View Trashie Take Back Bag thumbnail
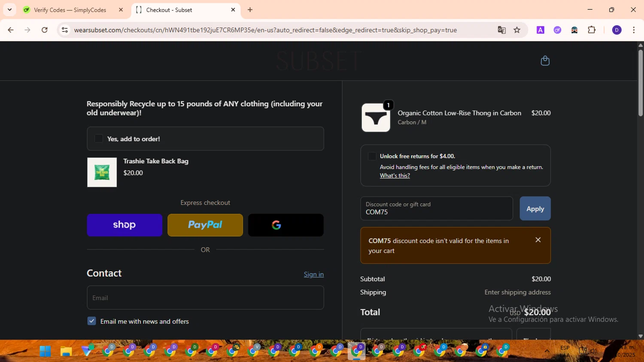 102,172
